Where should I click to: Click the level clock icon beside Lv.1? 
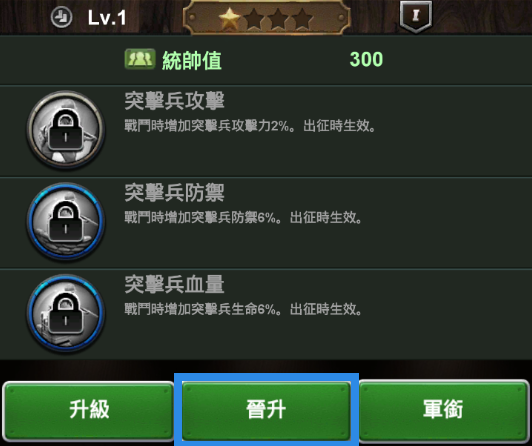coord(61,17)
